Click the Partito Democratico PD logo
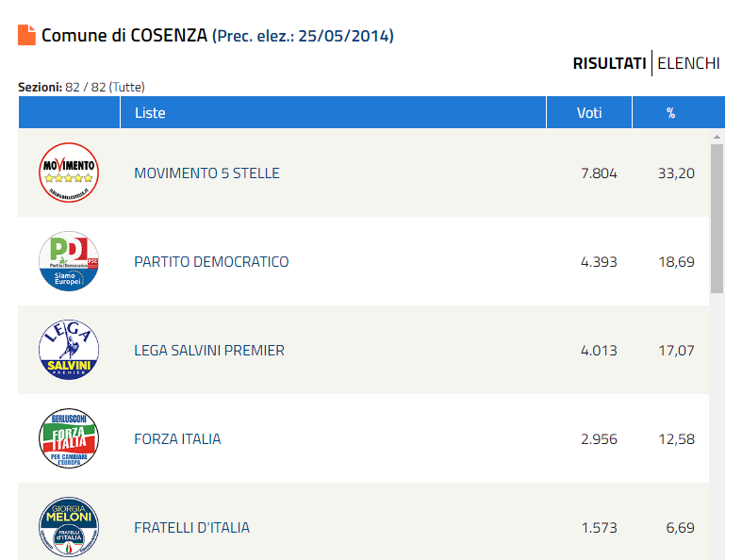 coord(69,261)
